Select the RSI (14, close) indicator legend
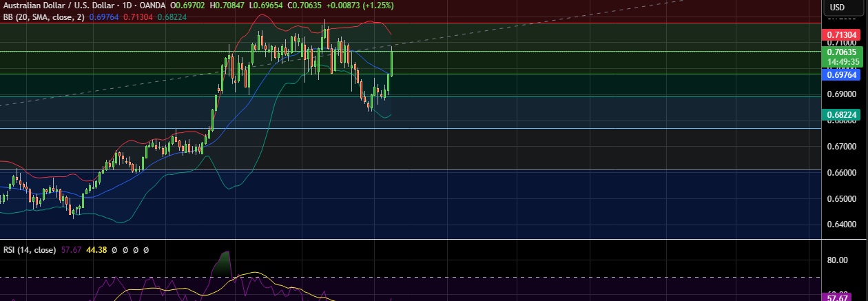 coord(30,250)
